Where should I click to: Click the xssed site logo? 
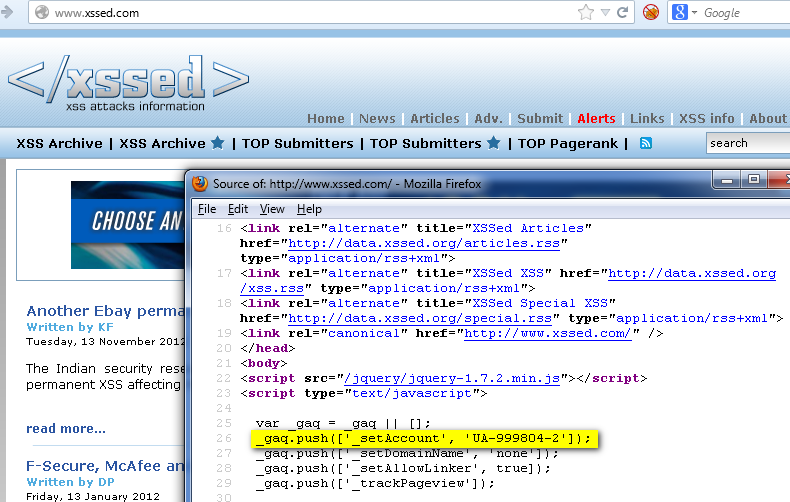tap(128, 83)
